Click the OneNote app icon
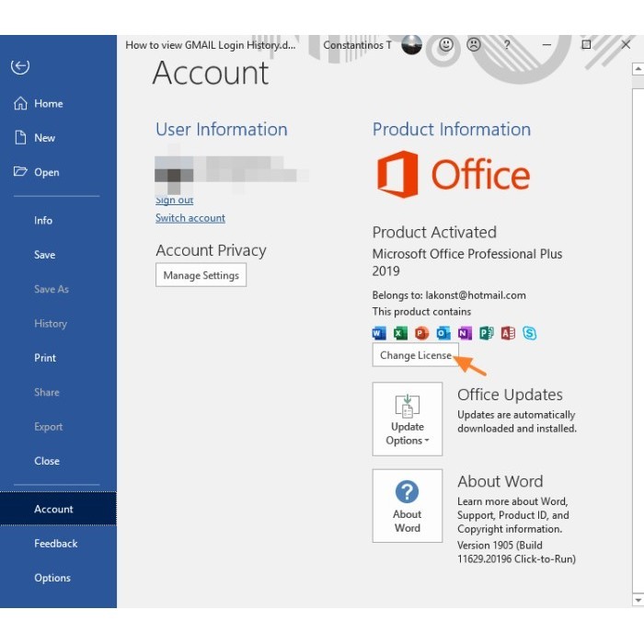644x644 pixels. 465,333
